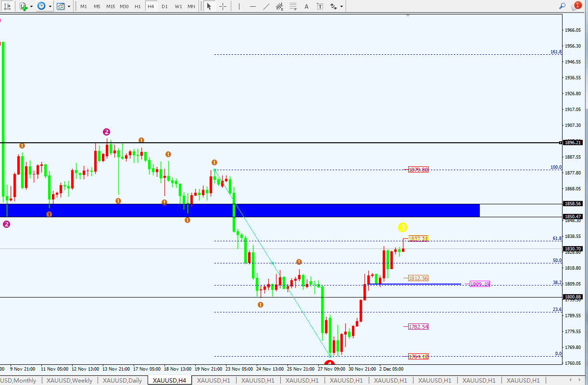Switch to the H1 timeframe button
Image resolution: width=588 pixels, height=385 pixels.
[138, 6]
